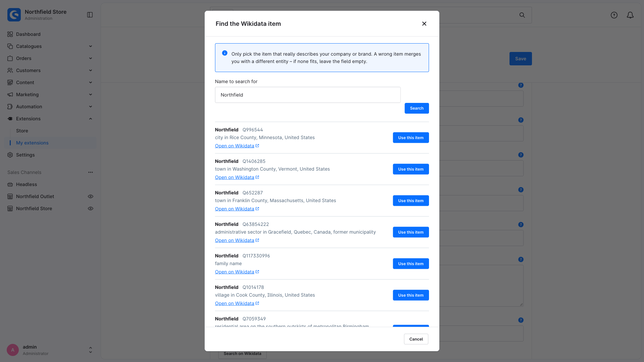Click the Catalogues icon
The height and width of the screenshot is (362, 644).
click(10, 46)
